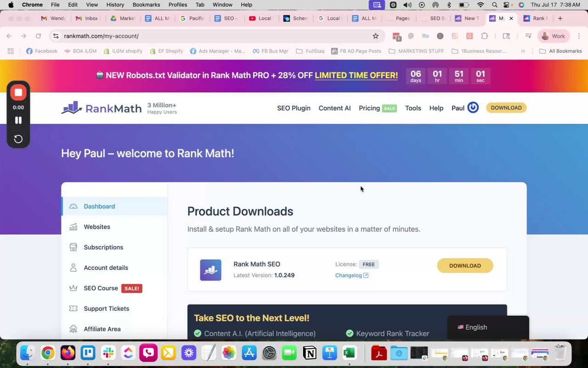Image resolution: width=588 pixels, height=368 pixels.
Task: Open the site information icon in the address bar
Action: point(56,36)
